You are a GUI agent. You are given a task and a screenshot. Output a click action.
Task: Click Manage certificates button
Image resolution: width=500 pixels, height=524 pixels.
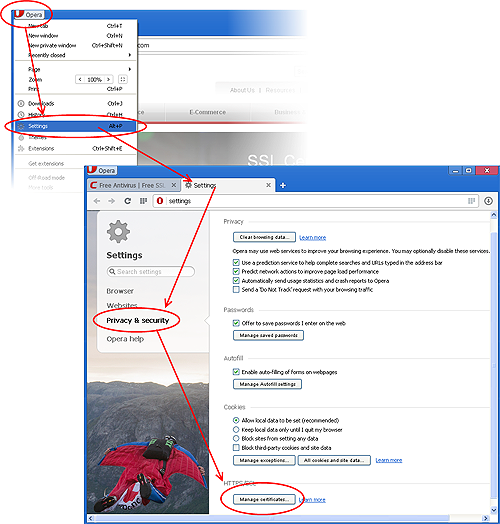tap(264, 499)
